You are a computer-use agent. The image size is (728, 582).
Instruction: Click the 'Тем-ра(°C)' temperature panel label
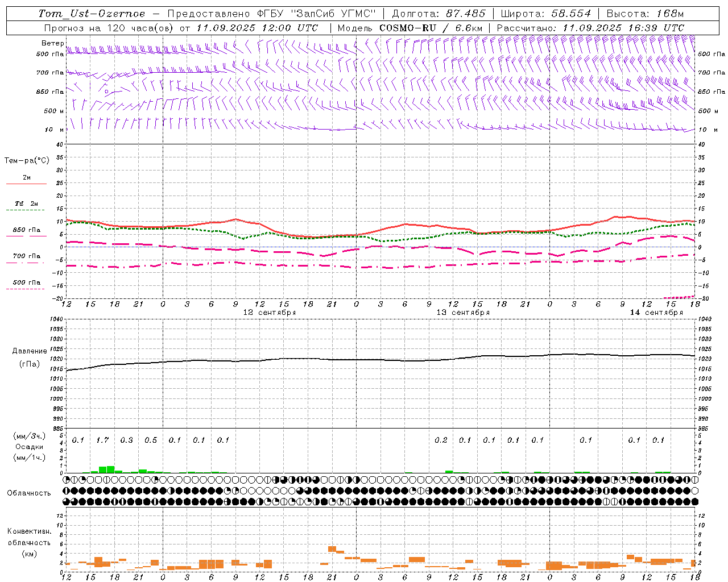pyautogui.click(x=27, y=161)
